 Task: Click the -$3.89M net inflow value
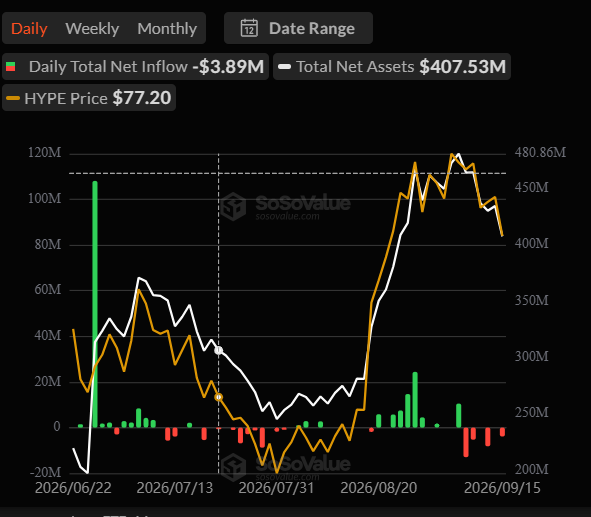click(x=228, y=67)
